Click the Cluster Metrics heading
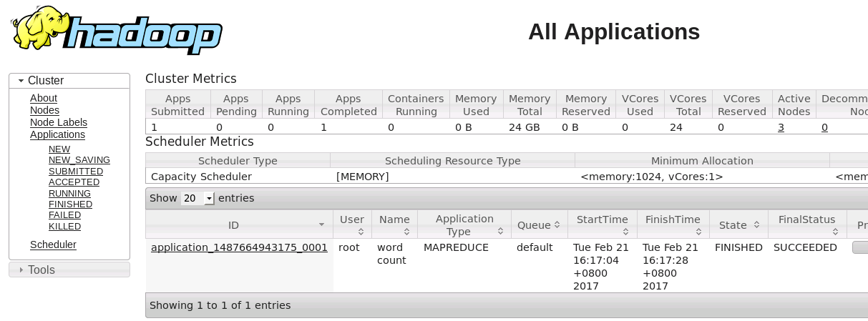This screenshot has width=868, height=321. (x=191, y=79)
